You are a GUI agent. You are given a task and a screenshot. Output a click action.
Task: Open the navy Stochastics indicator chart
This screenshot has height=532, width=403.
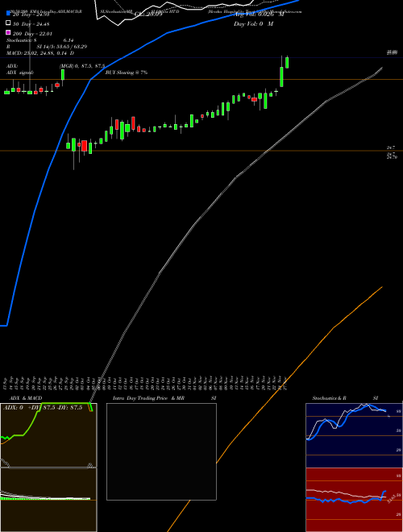[354, 435]
